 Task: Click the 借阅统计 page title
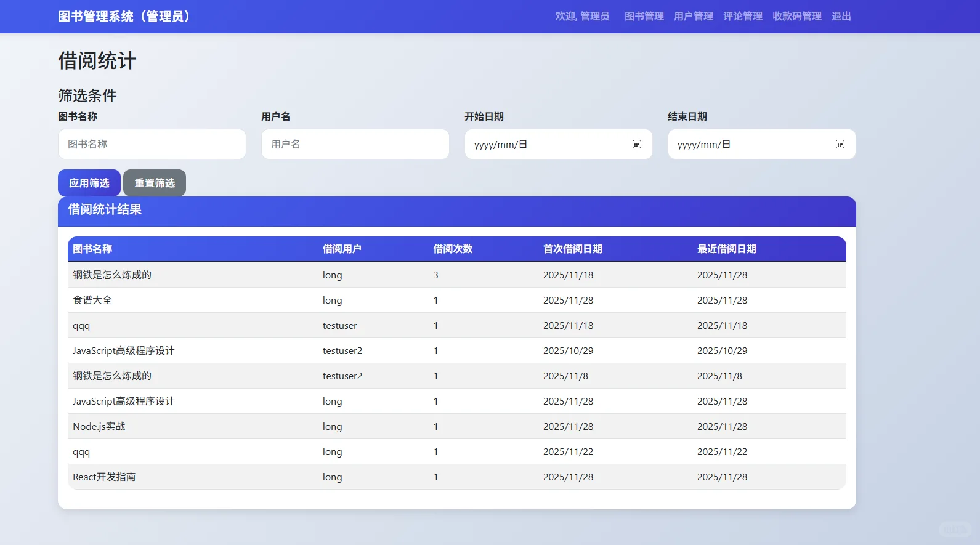[97, 60]
